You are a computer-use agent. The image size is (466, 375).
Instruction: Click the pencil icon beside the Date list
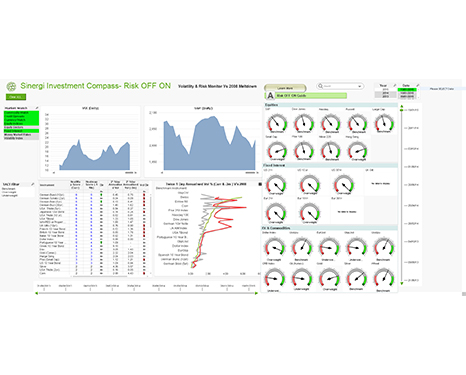click(417, 86)
